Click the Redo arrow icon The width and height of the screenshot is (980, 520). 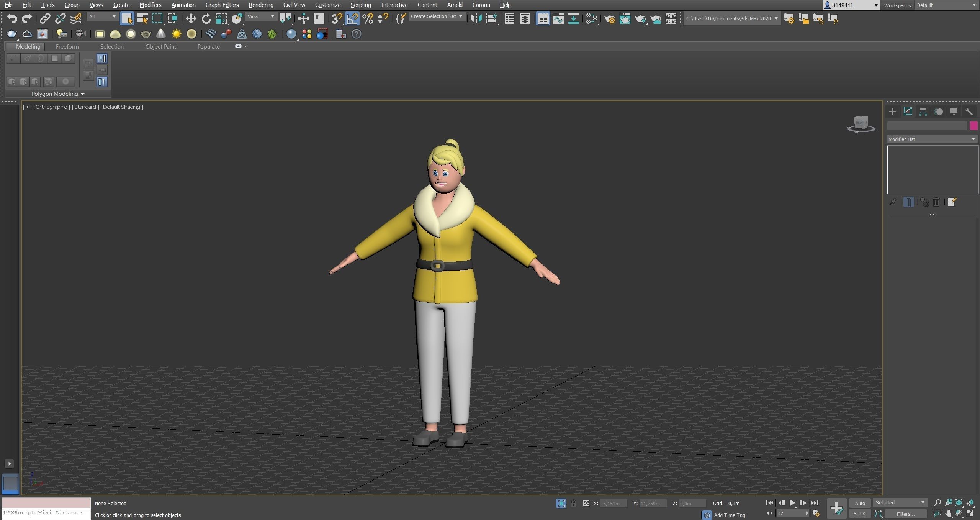click(27, 18)
